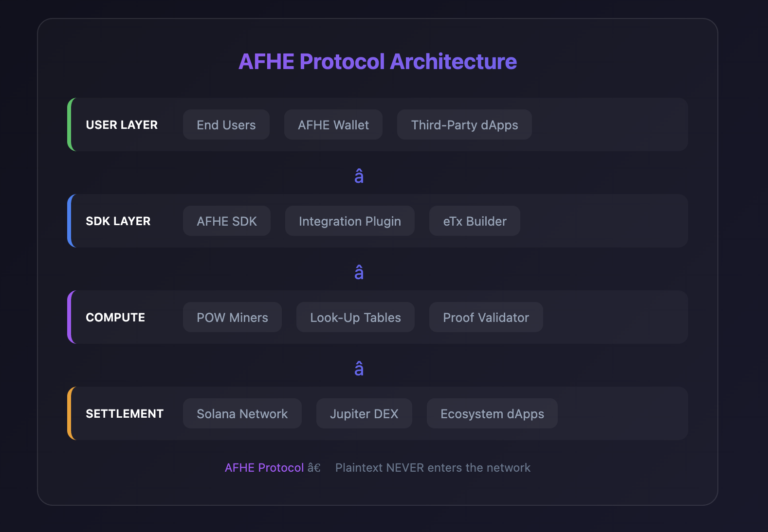Select the AFHE SDK chip
The height and width of the screenshot is (532, 768).
(227, 221)
